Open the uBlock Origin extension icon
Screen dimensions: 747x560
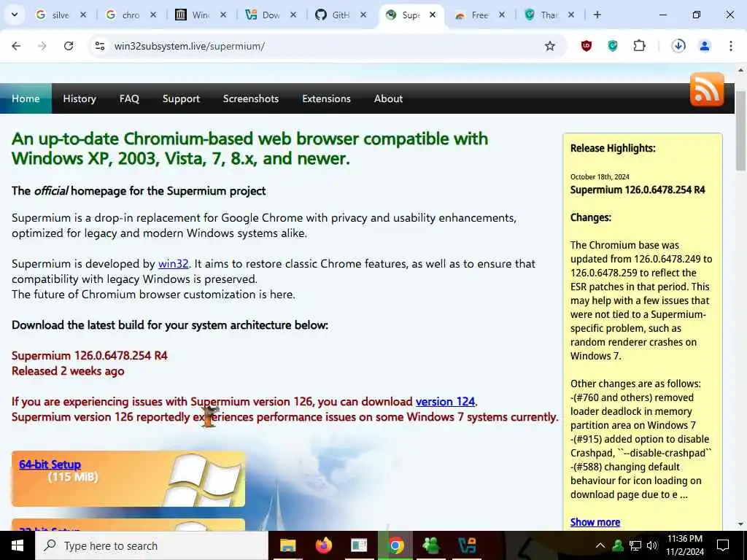(x=587, y=46)
